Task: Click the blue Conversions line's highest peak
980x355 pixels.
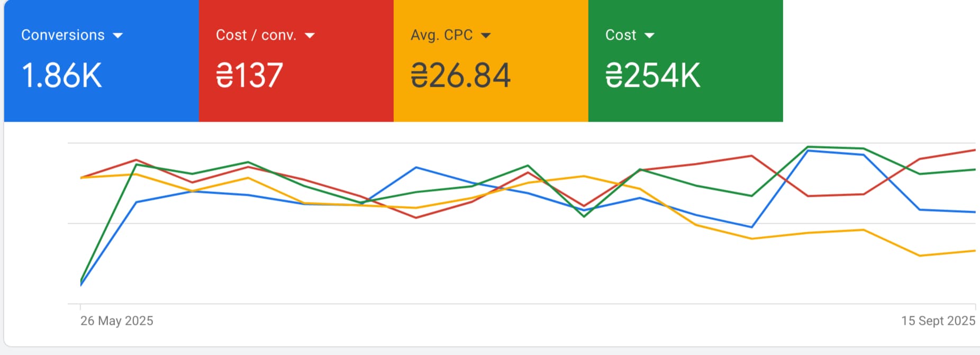Action: coord(808,151)
